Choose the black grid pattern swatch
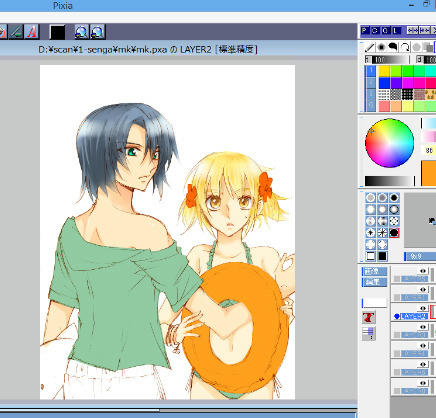 point(407,95)
